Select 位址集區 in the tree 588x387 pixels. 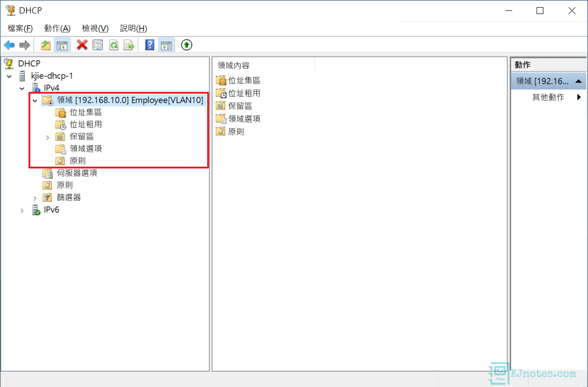point(86,112)
